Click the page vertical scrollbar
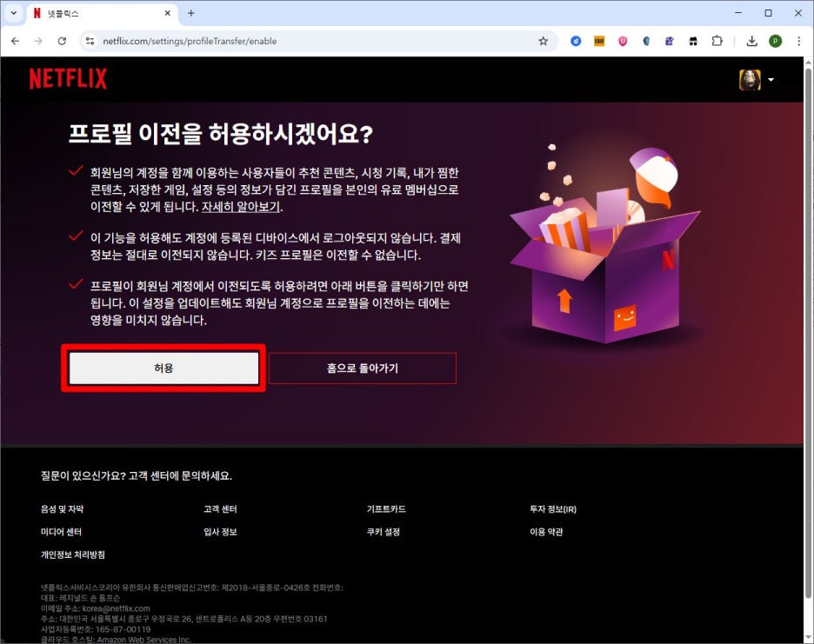Viewport: 814px width, 644px height. pyautogui.click(x=808, y=332)
